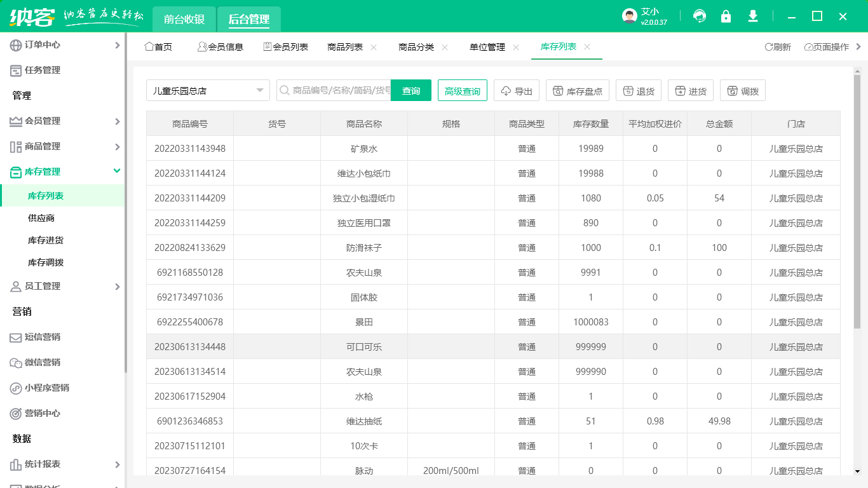
Task: Open the 调拨 transfer function
Action: point(742,90)
